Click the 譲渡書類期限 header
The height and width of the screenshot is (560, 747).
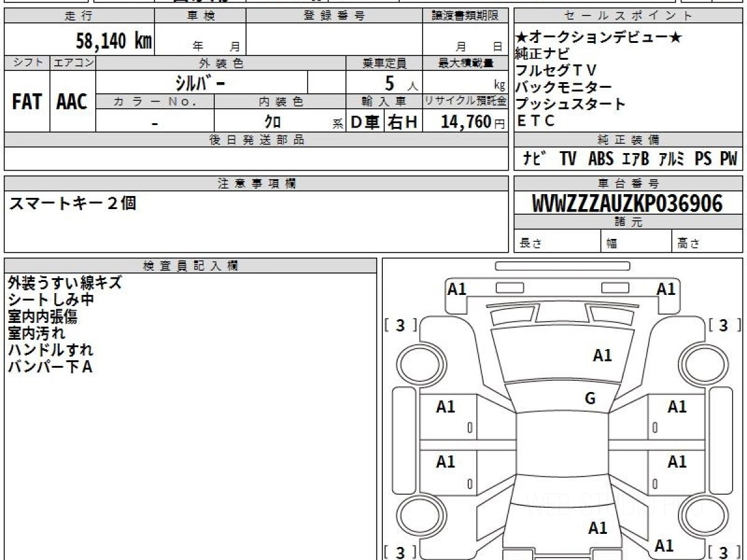pyautogui.click(x=466, y=16)
